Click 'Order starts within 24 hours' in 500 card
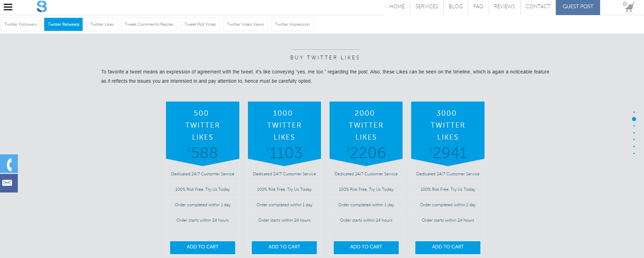This screenshot has height=258, width=644. click(x=203, y=220)
